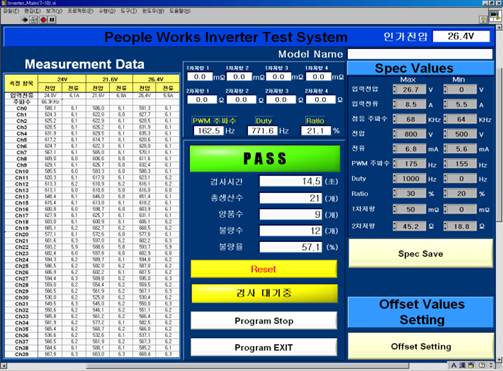This screenshot has height=371, width=503.
Task: Click the Pause toolbar icon
Action: [x=52, y=20]
